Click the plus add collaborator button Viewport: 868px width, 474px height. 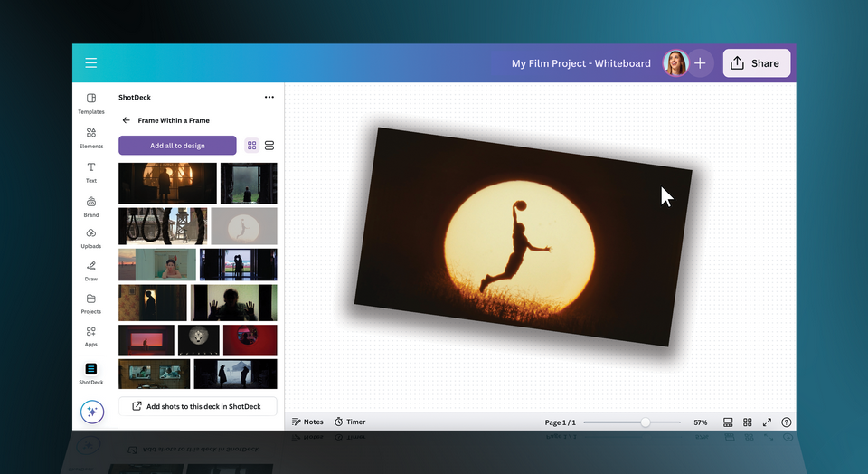click(x=700, y=63)
